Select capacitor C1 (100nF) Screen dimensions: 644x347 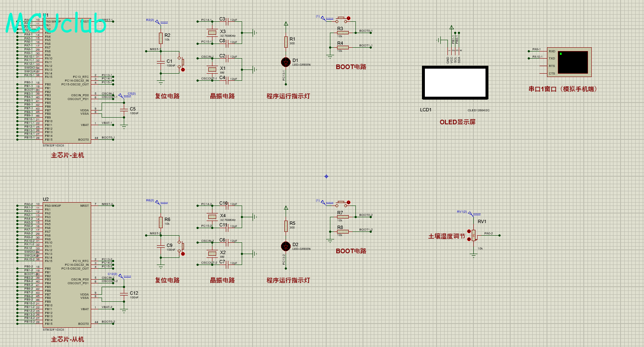tap(161, 62)
